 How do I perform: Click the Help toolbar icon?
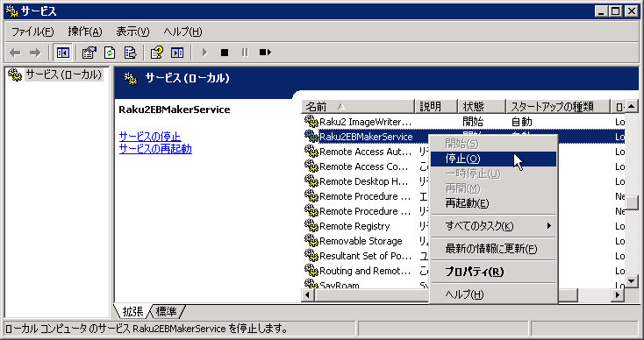point(156,53)
